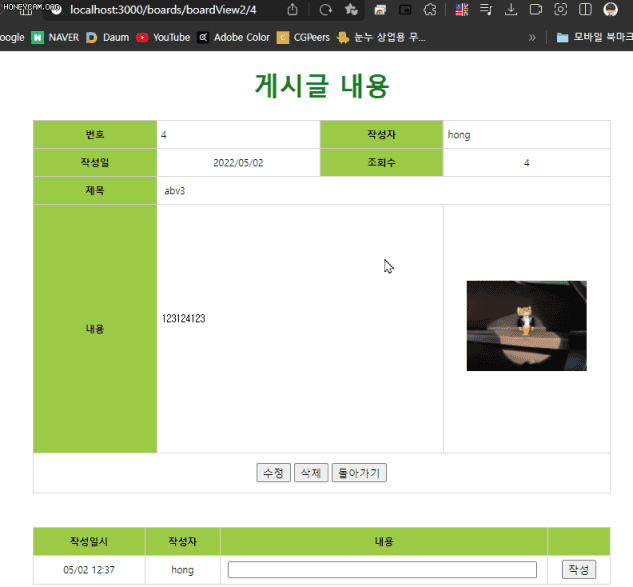633x587 pixels.
Task: Open the 눈누 상업용 bookmark
Action: click(381, 38)
